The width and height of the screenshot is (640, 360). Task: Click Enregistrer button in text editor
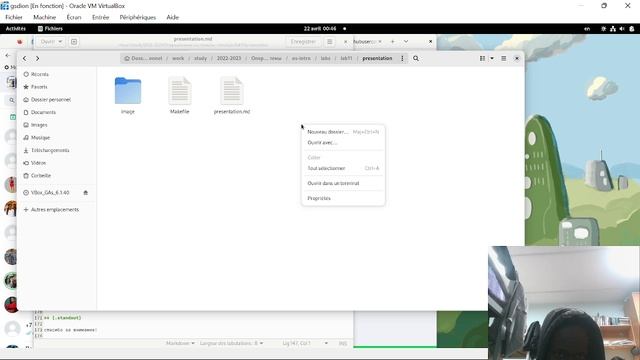pos(303,42)
